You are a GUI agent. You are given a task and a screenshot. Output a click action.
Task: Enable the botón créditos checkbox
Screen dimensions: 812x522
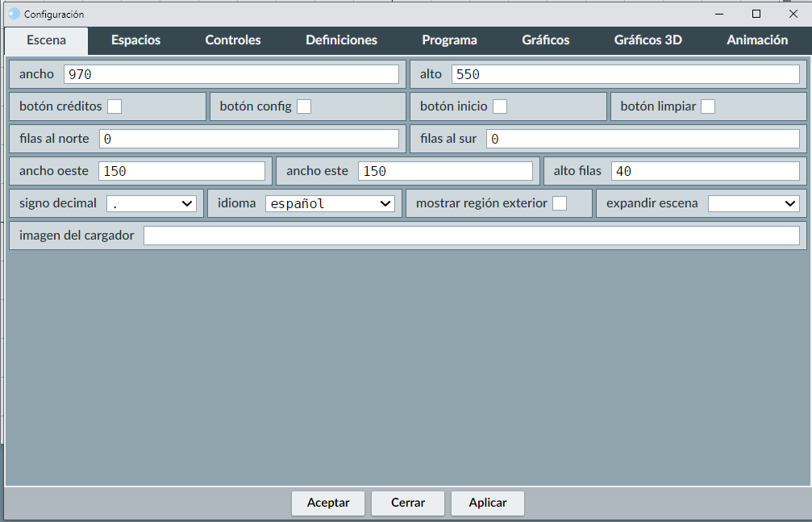(115, 106)
